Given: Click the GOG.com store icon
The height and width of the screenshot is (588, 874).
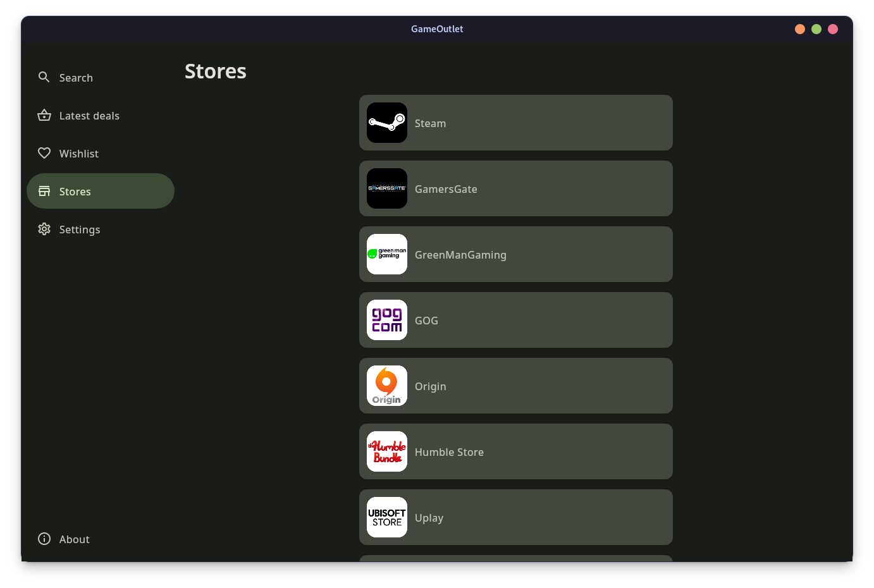Looking at the screenshot, I should tap(386, 320).
